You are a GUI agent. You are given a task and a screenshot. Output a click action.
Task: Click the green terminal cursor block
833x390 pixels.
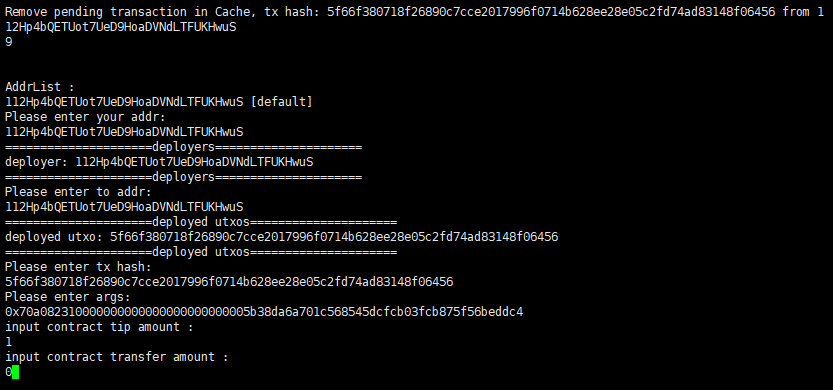click(15, 372)
